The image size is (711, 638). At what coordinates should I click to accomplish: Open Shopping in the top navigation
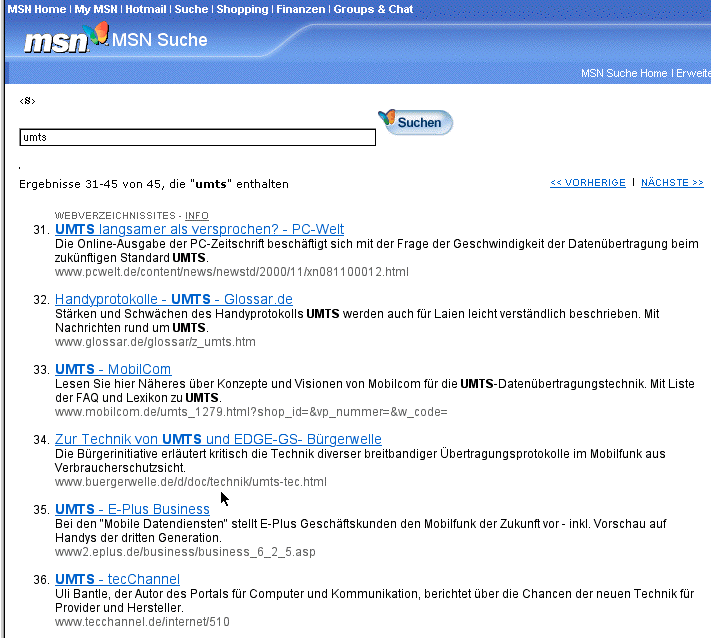(x=242, y=9)
